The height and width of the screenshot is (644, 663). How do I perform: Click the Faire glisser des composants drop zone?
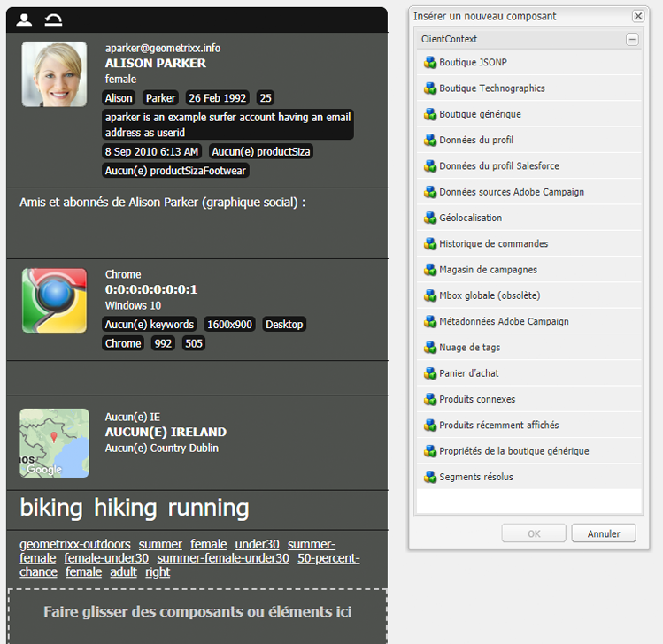point(197,616)
